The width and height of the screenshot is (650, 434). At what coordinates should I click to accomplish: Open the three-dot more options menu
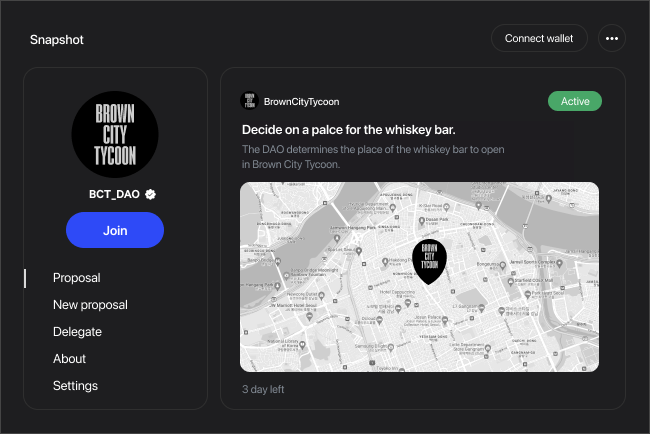tap(611, 38)
